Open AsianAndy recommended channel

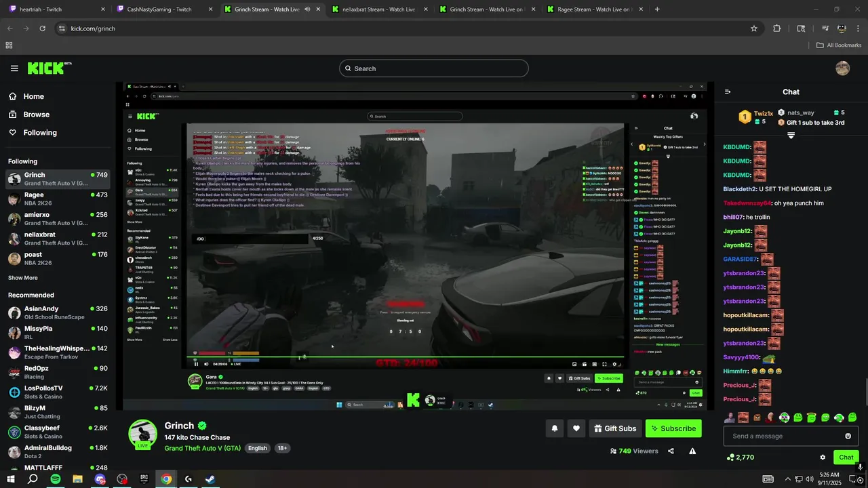(x=57, y=312)
